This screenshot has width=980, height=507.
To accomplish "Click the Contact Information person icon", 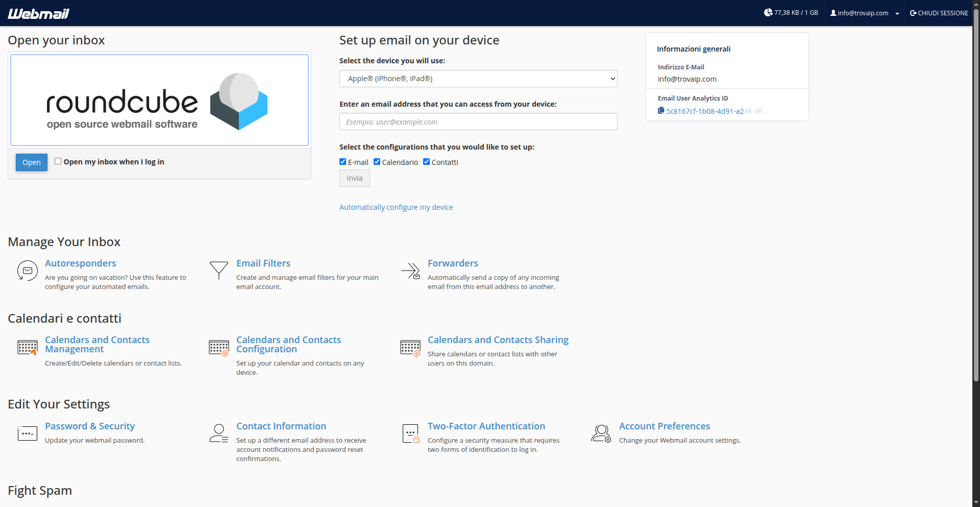I will tap(219, 433).
